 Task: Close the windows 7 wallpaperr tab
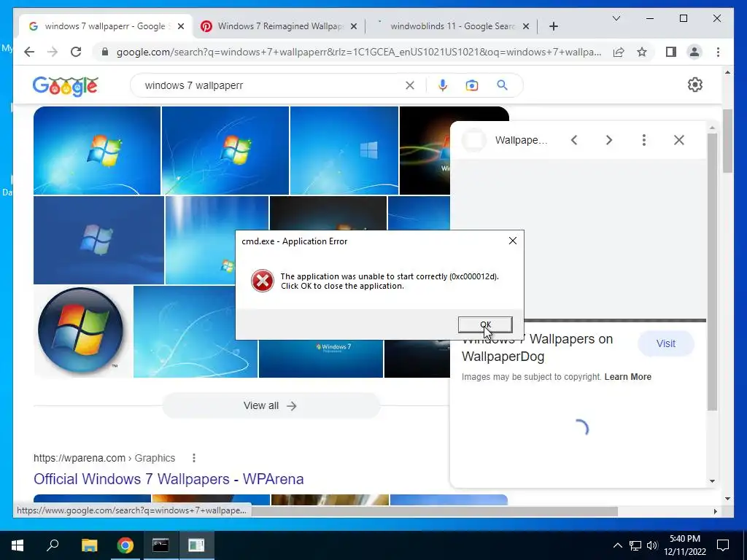pyautogui.click(x=181, y=26)
